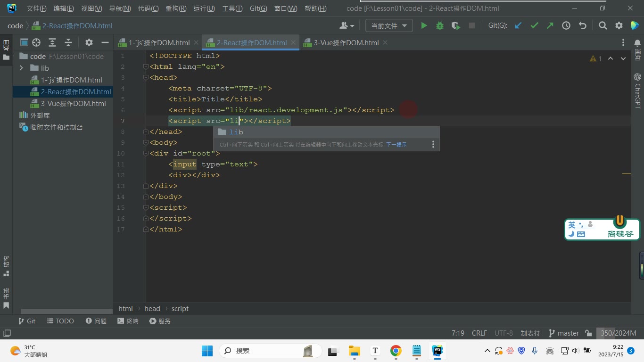Open the Windows Start menu
Viewport: 644px width, 362px height.
tap(207, 351)
